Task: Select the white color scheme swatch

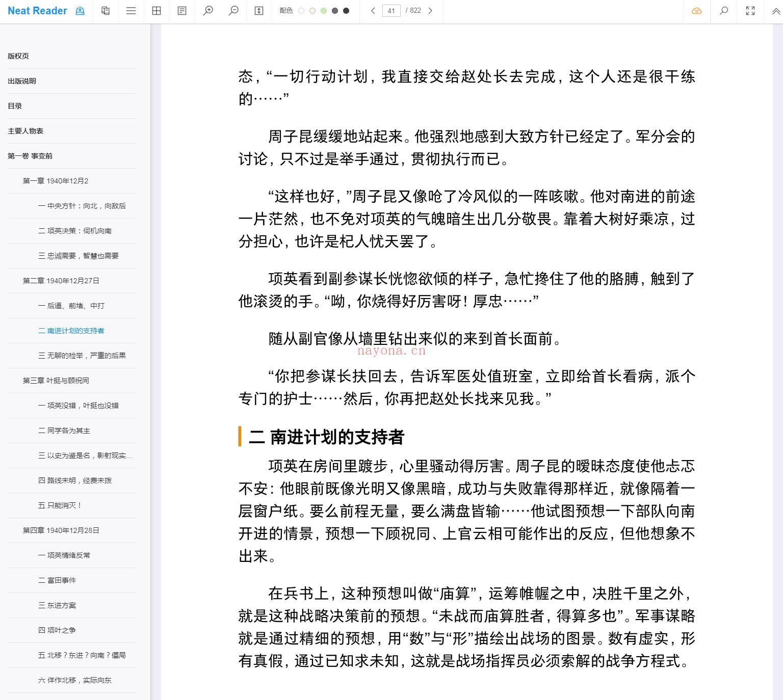Action: 301,11
